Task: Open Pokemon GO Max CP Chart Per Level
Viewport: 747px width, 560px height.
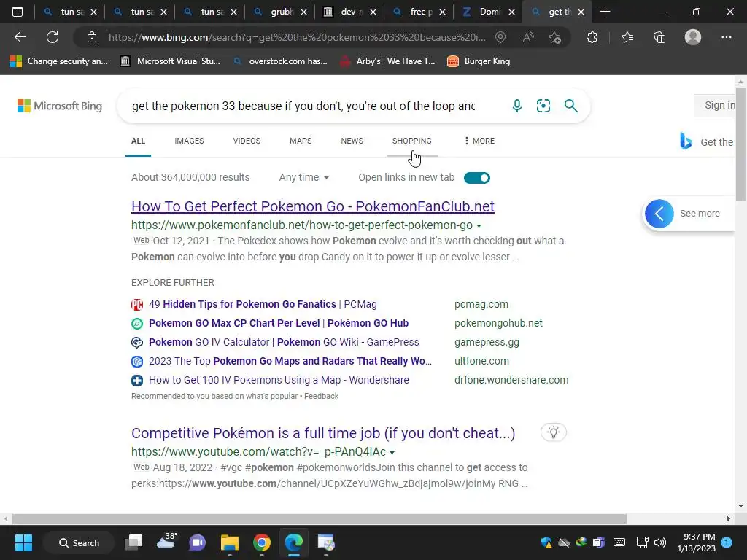Action: [x=279, y=323]
